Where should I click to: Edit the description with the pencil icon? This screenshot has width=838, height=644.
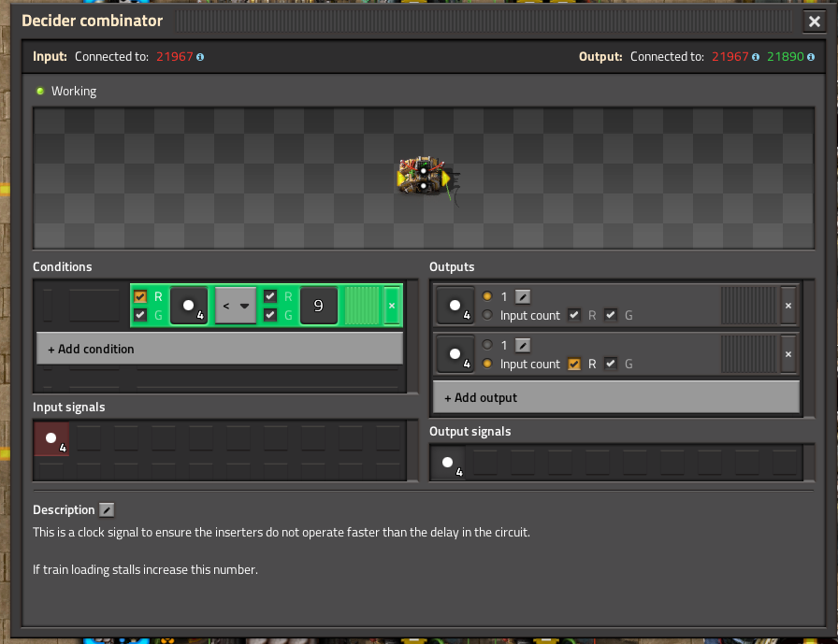click(107, 510)
